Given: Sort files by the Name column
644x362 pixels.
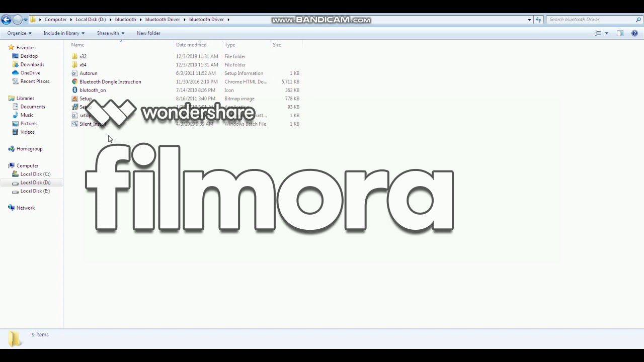Looking at the screenshot, I should point(77,45).
